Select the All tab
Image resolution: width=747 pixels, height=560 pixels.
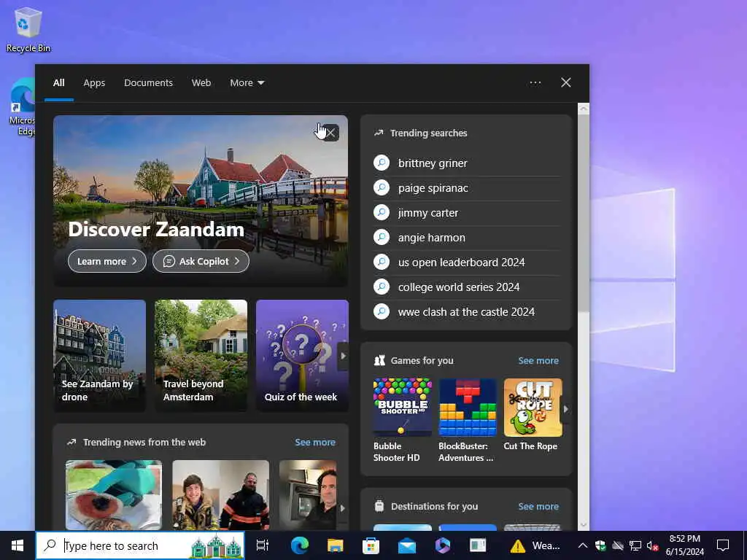tap(58, 83)
